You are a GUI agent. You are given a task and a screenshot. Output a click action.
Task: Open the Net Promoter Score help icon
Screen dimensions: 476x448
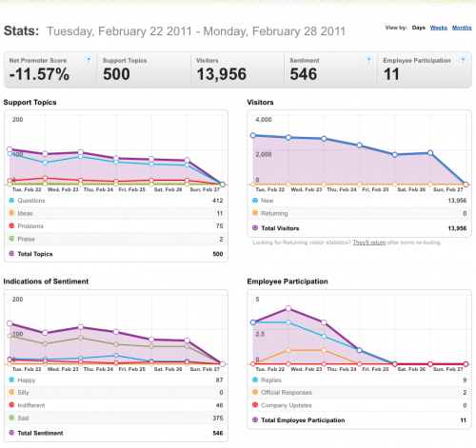[x=89, y=60]
